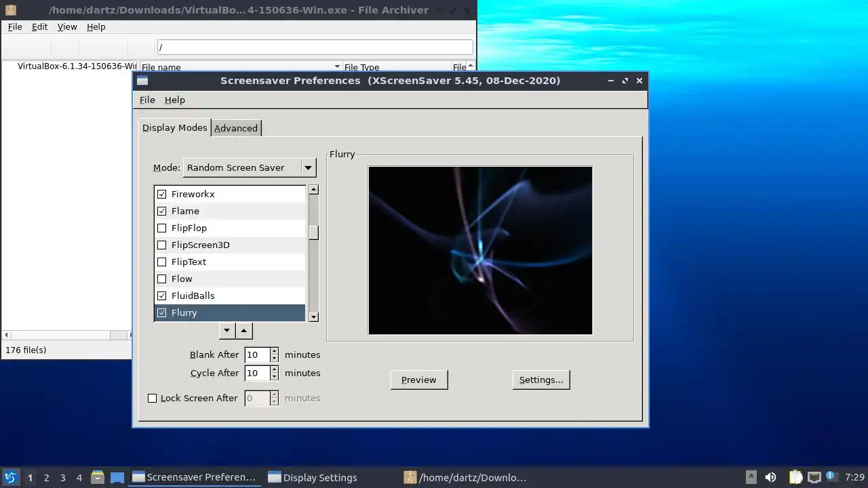Click the File Archiver path input field

315,47
